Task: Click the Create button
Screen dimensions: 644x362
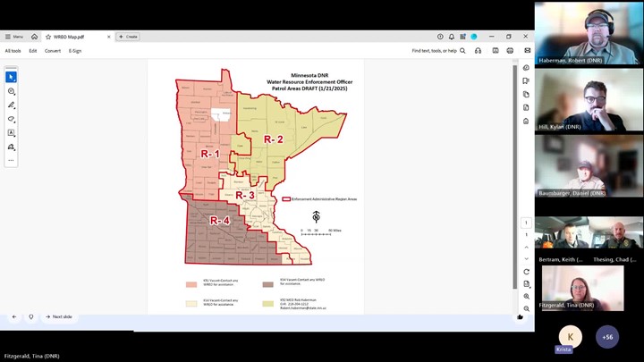Action: click(128, 37)
